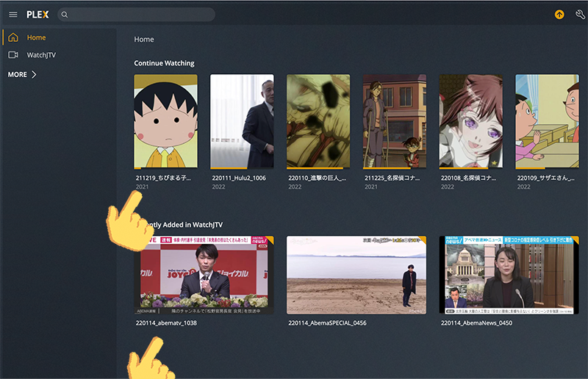Select the Home sidebar item
The width and height of the screenshot is (588, 379).
point(36,37)
